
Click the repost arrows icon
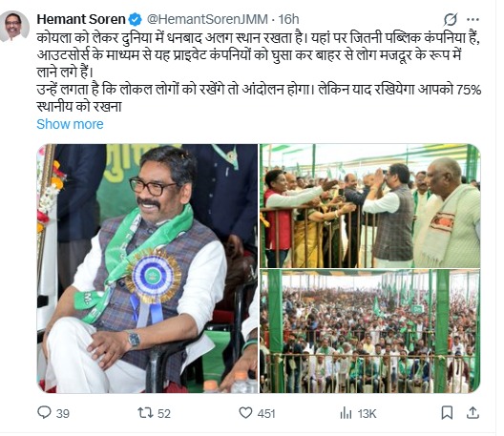[145, 412]
